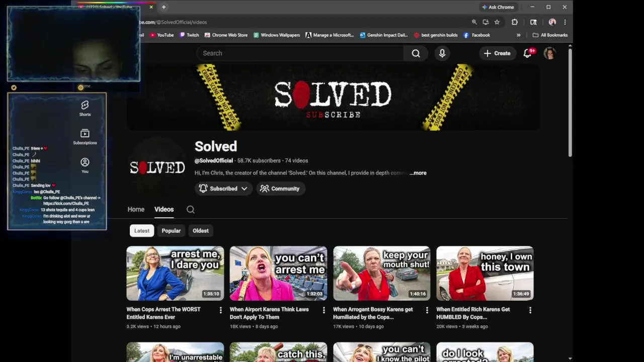
Task: Open the Twitch bookmark
Action: pyautogui.click(x=189, y=35)
